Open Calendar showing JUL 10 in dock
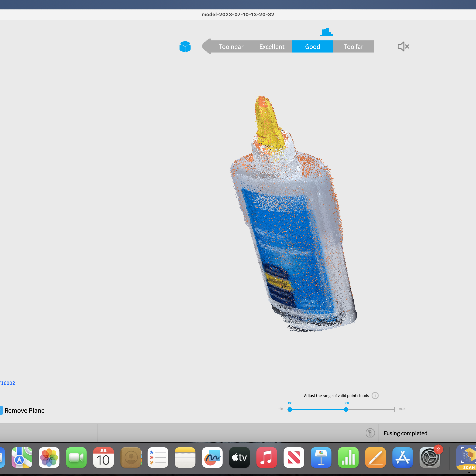Screen dimensions: 476x476 (103, 457)
